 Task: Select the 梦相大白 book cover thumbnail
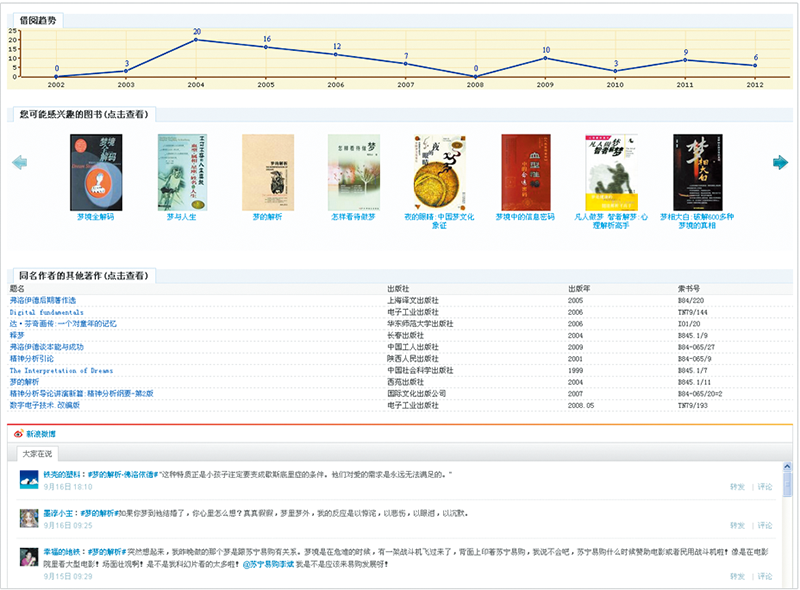tap(697, 172)
